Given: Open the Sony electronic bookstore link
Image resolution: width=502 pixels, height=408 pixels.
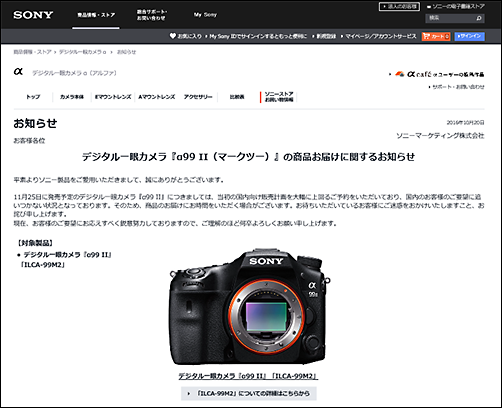Looking at the screenshot, I should tap(456, 6).
